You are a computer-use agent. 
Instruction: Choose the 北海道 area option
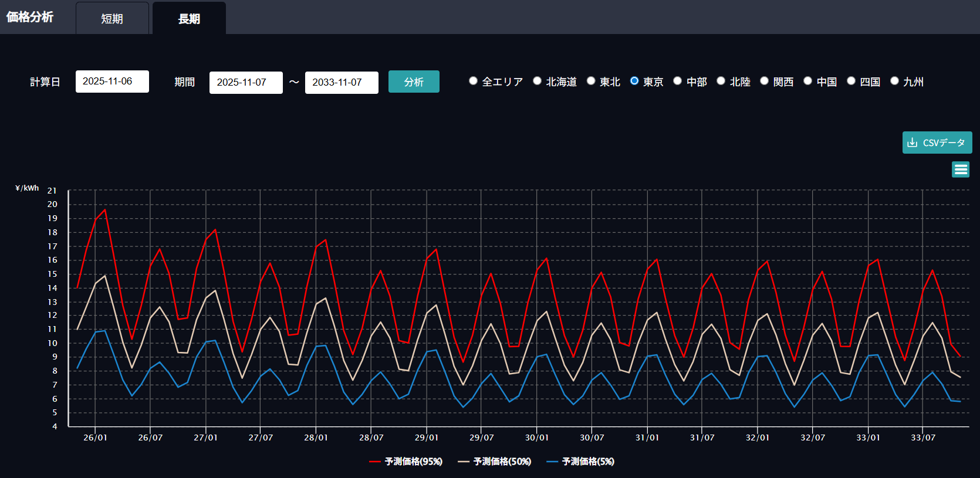537,81
